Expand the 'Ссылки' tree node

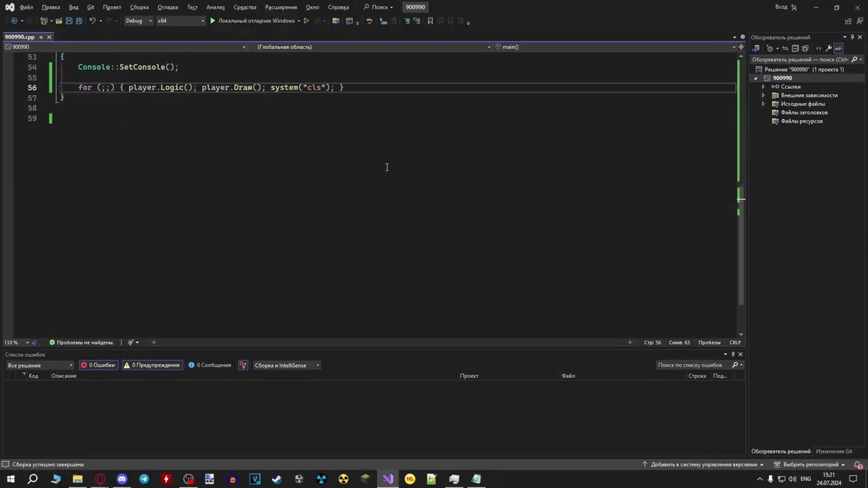point(764,87)
